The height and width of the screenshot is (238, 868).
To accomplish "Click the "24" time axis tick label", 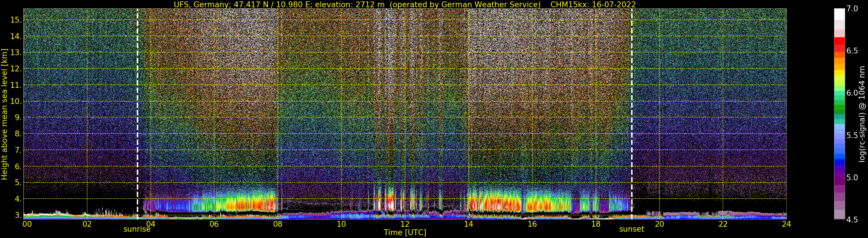I will (786, 224).
